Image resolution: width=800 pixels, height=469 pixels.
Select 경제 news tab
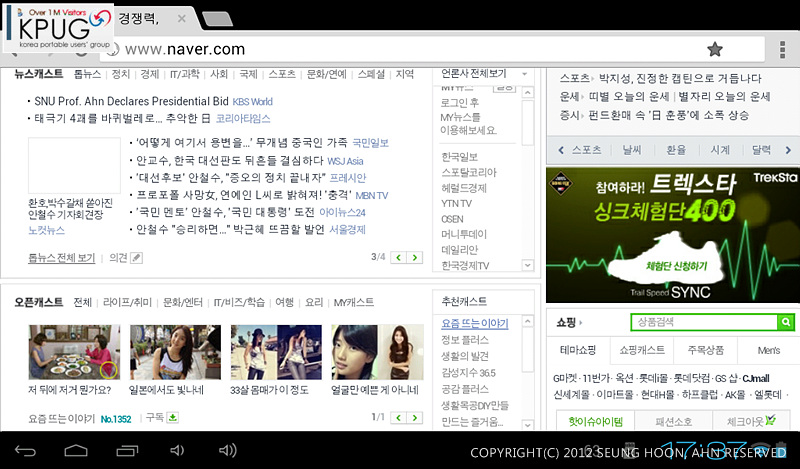[x=149, y=74]
